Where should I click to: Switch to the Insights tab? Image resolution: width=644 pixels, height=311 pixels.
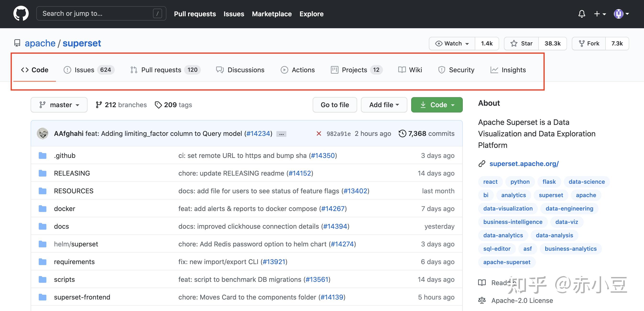pyautogui.click(x=508, y=70)
